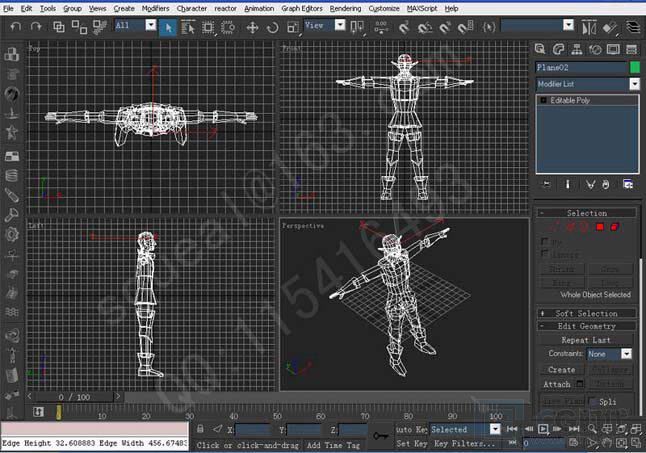The height and width of the screenshot is (453, 646).
Task: Click the selection lock padlock icon
Action: pyautogui.click(x=200, y=429)
